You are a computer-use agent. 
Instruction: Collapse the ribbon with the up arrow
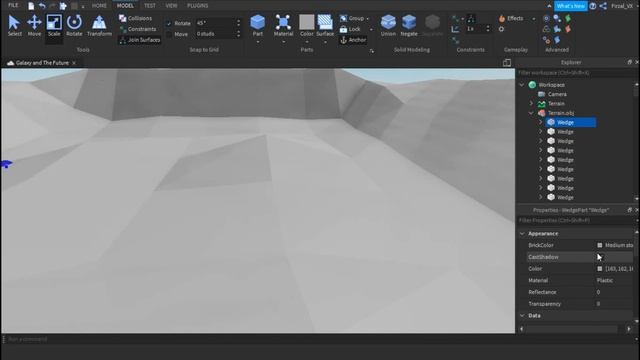point(549,6)
